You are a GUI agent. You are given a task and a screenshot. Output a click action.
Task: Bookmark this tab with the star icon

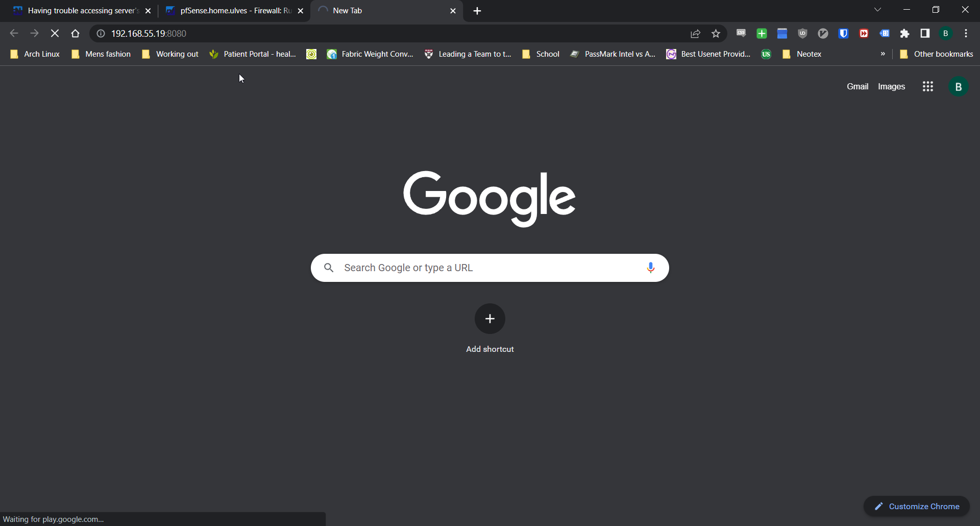[716, 34]
